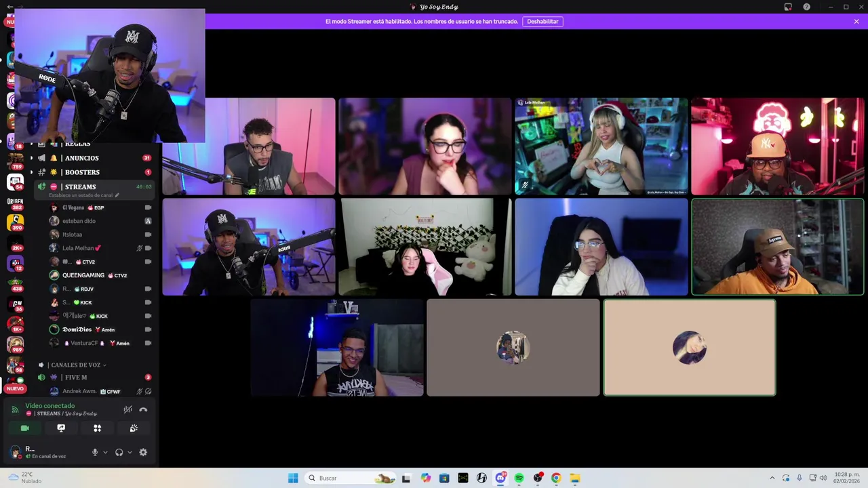The height and width of the screenshot is (488, 868).
Task: Toggle the camera button in voice panel
Action: [25, 428]
